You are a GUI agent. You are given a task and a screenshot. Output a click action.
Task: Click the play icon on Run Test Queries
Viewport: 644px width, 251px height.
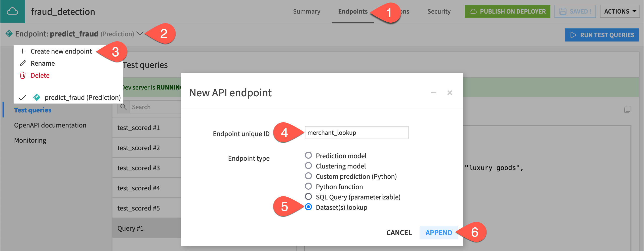(574, 35)
